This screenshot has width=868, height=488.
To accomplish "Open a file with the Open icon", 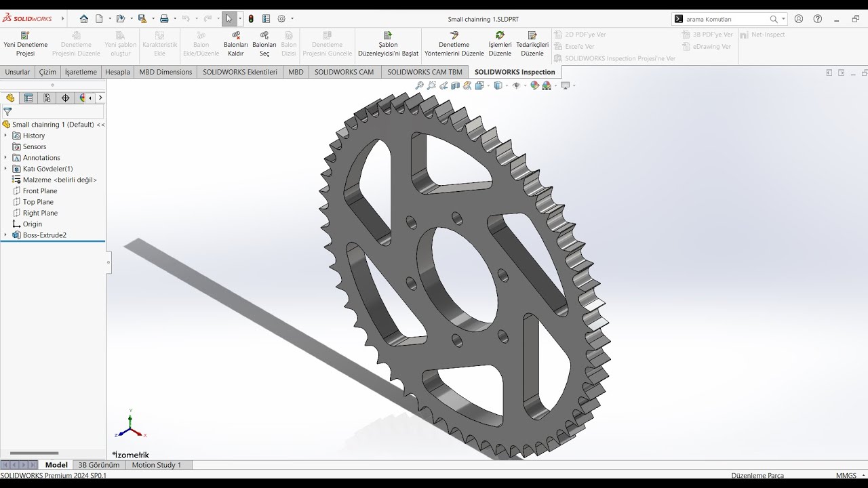I will click(x=120, y=19).
